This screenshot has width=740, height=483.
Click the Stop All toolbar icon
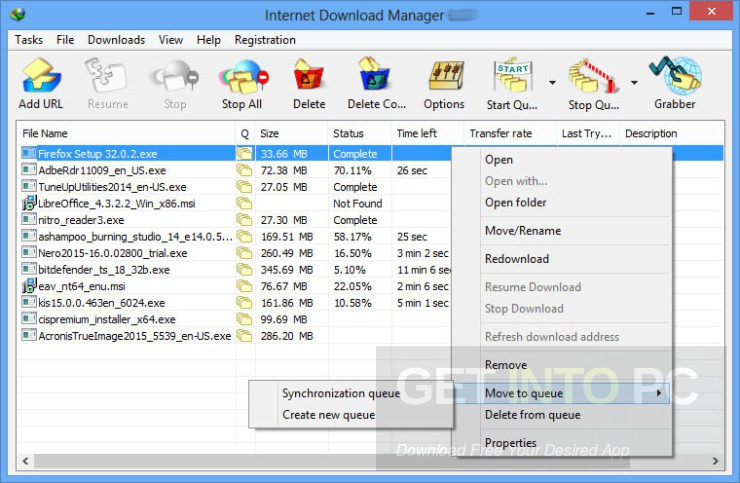point(243,76)
